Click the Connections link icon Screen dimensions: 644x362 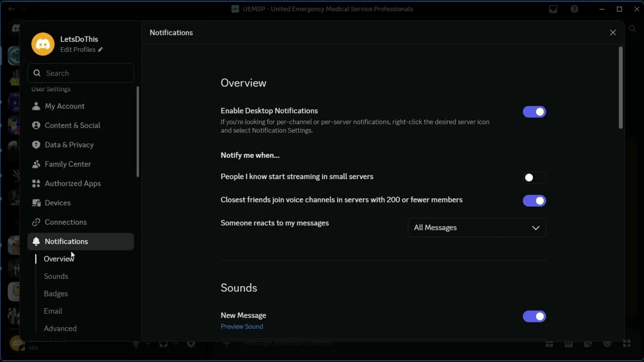click(x=36, y=222)
